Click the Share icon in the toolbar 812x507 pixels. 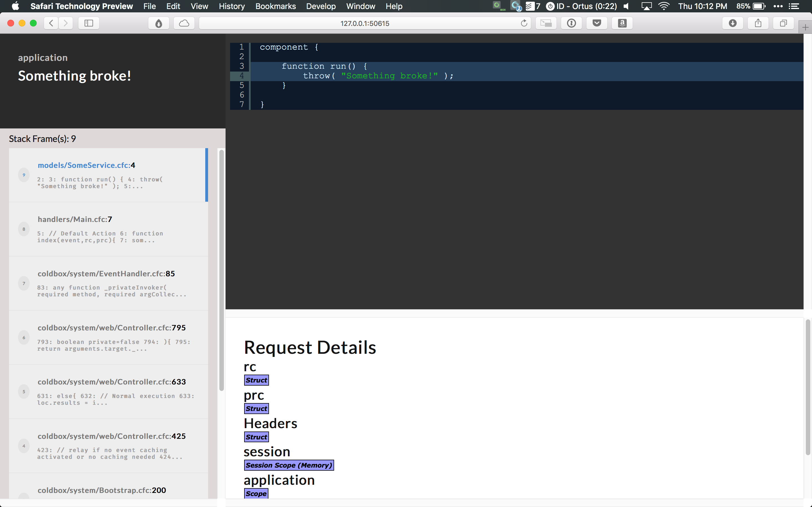pos(758,23)
